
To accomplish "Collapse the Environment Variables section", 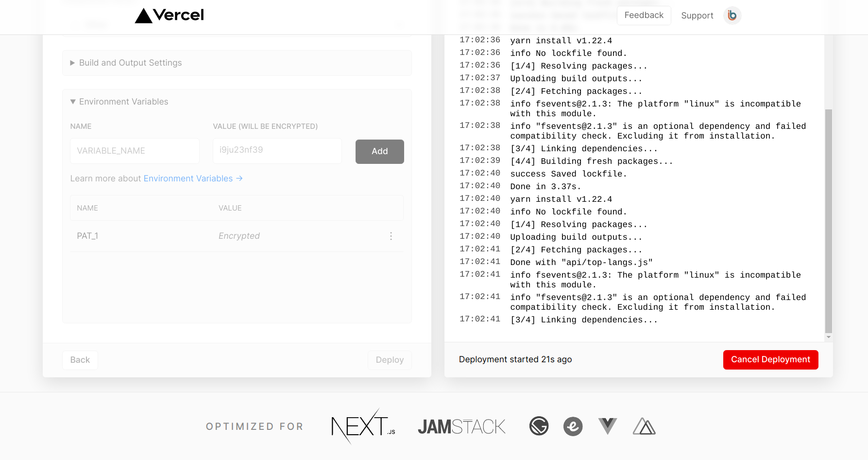I will (x=123, y=102).
